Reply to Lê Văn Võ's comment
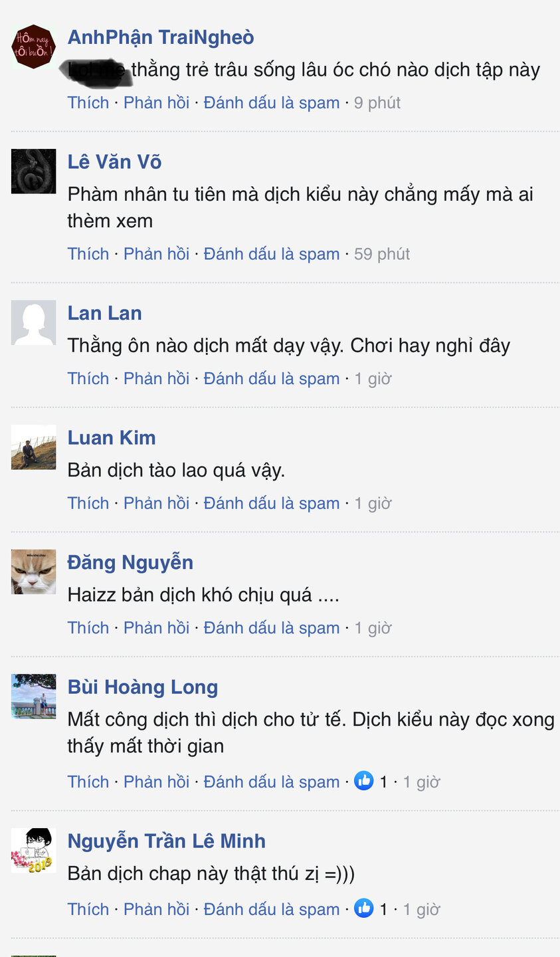The image size is (560, 957). click(x=156, y=254)
